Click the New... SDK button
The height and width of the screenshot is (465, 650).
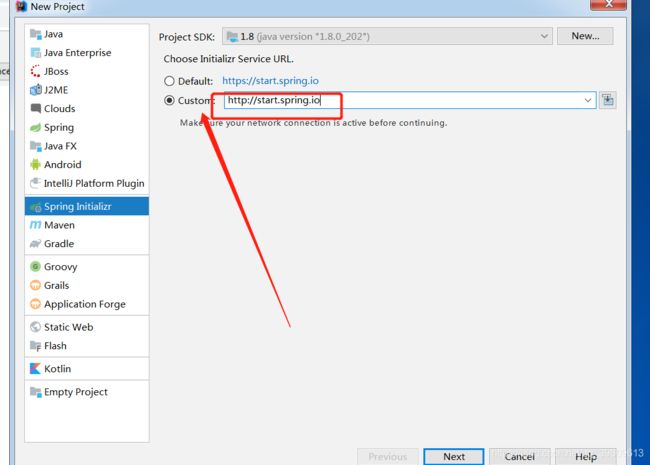coord(585,36)
